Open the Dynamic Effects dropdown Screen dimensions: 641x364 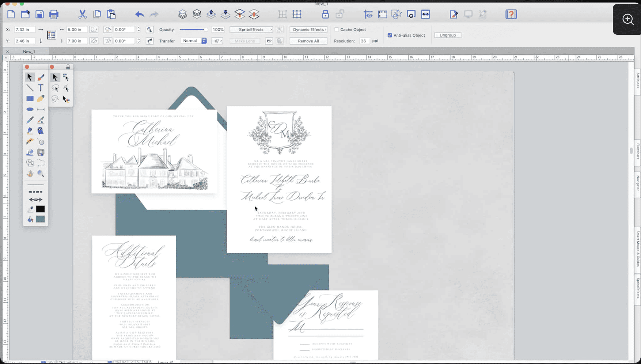(308, 30)
